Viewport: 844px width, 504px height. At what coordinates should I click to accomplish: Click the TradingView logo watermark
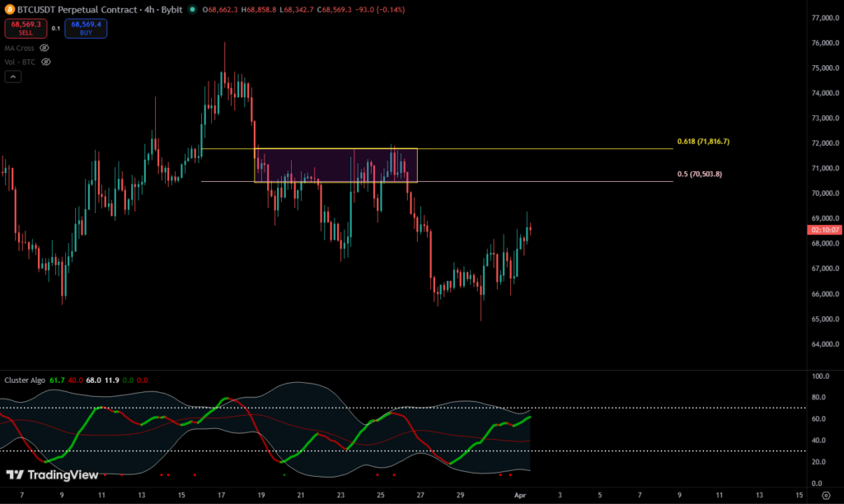pyautogui.click(x=52, y=475)
